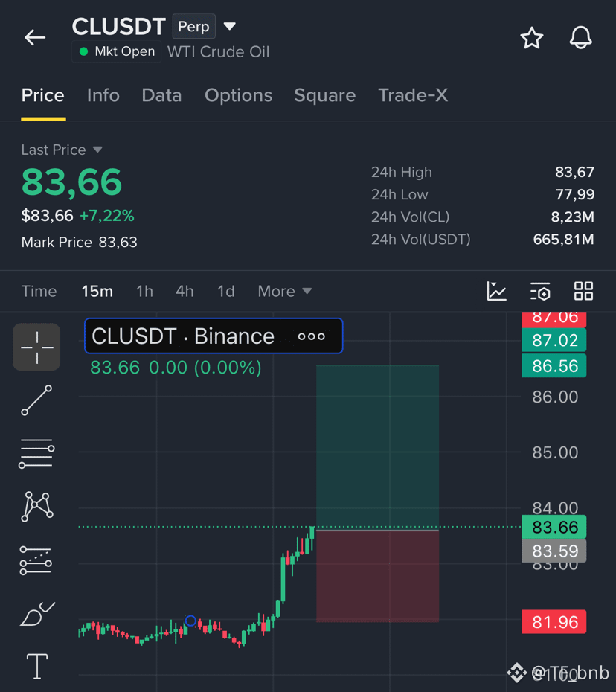Select the brush drawing tool
616x692 pixels.
click(x=37, y=614)
